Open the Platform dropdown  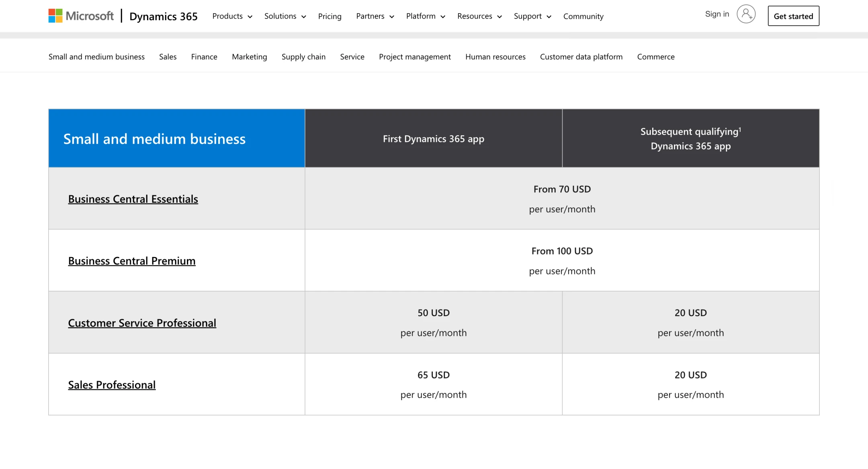[x=425, y=16]
